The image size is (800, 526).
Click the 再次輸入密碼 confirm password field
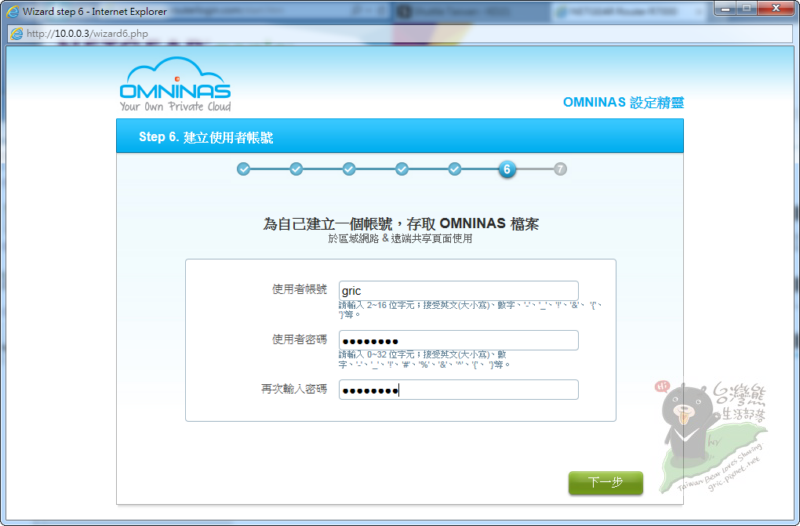[459, 390]
